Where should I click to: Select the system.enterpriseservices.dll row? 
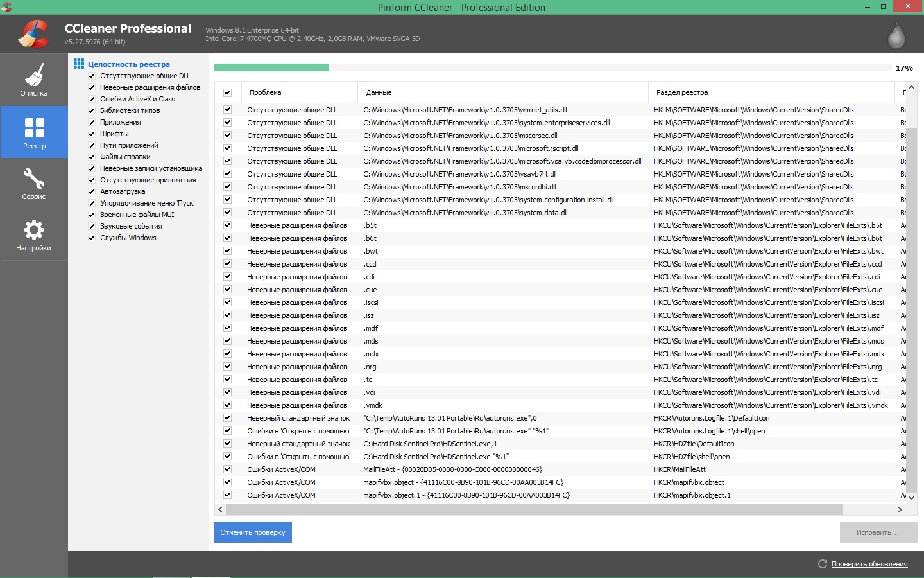coord(560,123)
